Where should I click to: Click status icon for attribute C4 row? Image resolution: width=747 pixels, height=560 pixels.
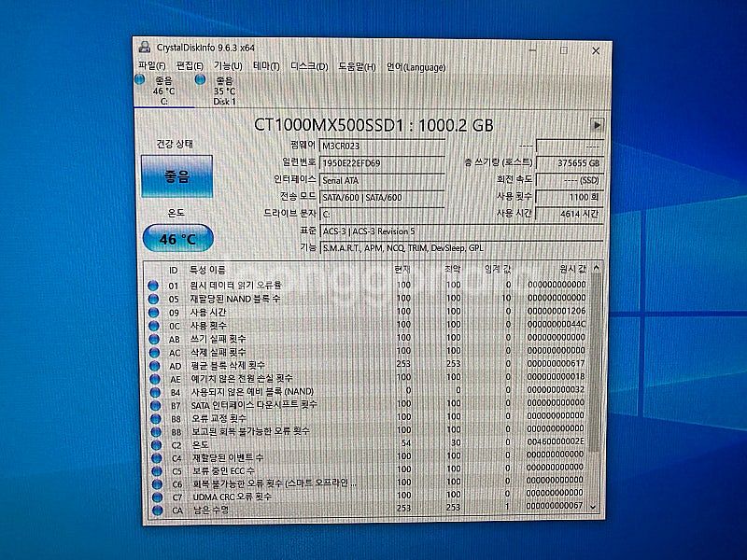coord(157,458)
